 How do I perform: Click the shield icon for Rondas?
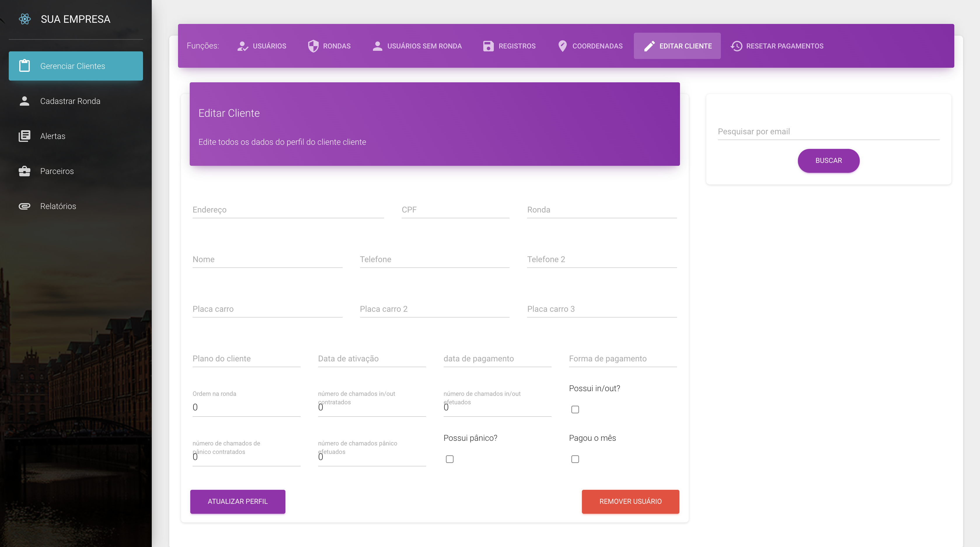[x=313, y=46]
